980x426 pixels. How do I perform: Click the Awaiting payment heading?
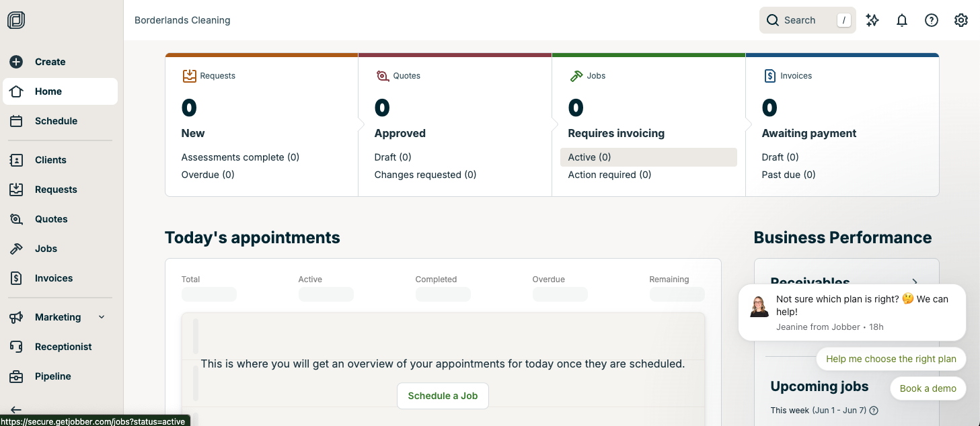[808, 133]
